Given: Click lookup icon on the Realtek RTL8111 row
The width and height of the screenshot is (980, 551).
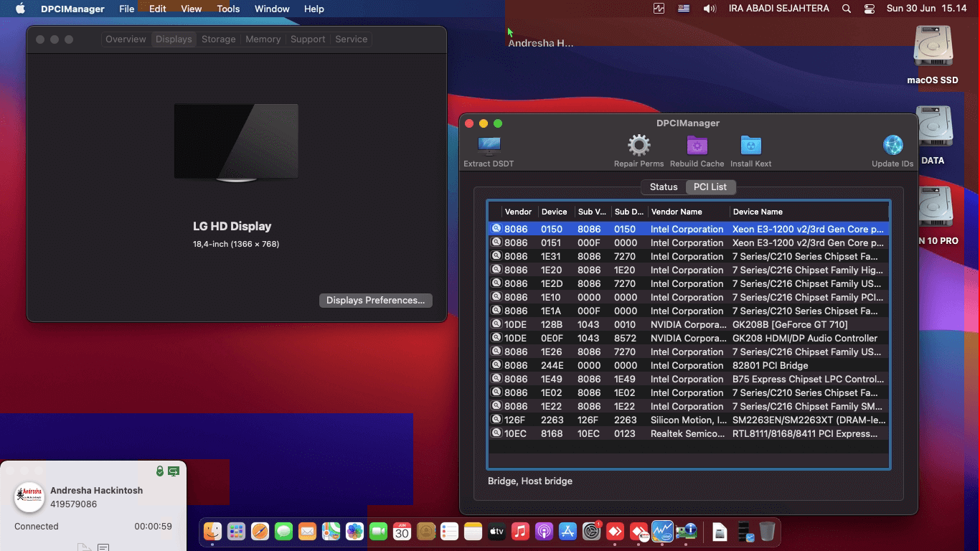Looking at the screenshot, I should [496, 433].
